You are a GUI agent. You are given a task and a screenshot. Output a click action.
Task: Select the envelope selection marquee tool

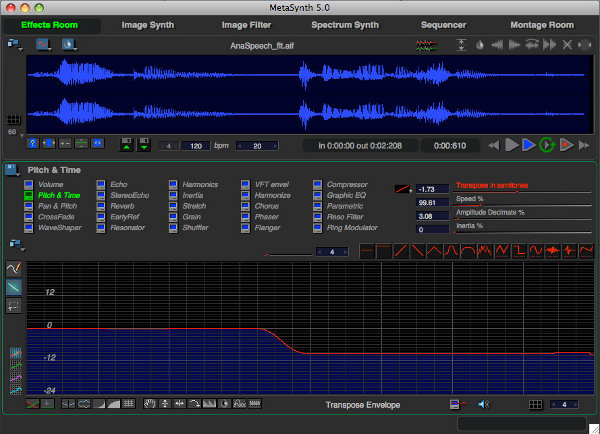(x=14, y=306)
